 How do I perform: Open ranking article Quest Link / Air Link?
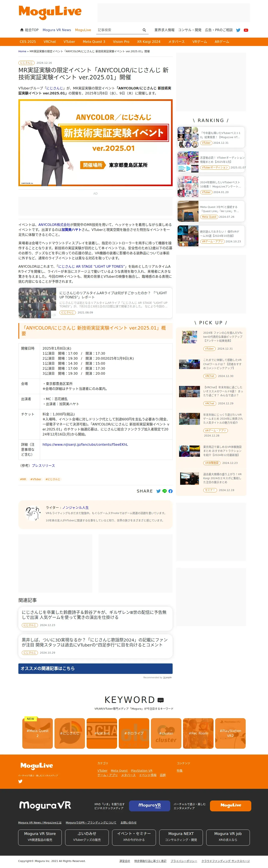click(x=211, y=211)
